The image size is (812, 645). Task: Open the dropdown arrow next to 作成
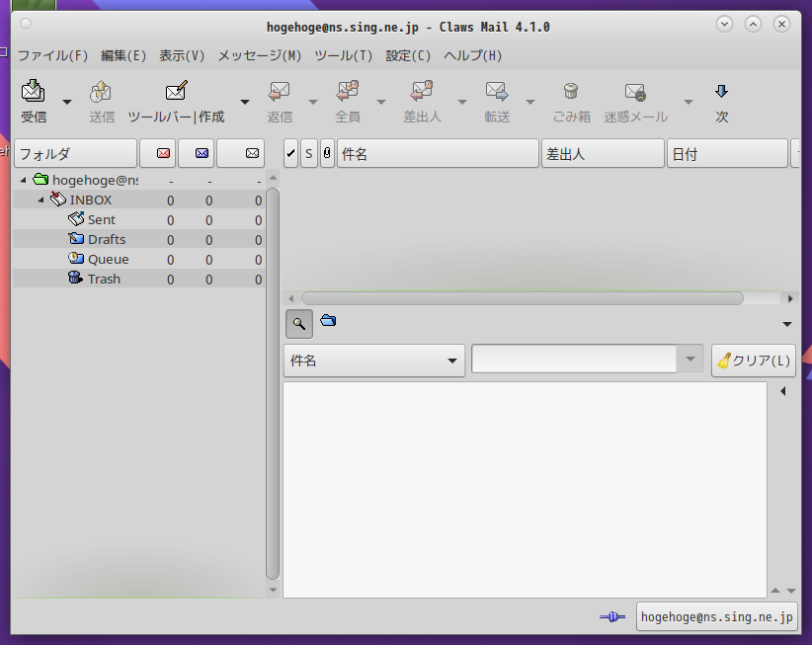(245, 102)
